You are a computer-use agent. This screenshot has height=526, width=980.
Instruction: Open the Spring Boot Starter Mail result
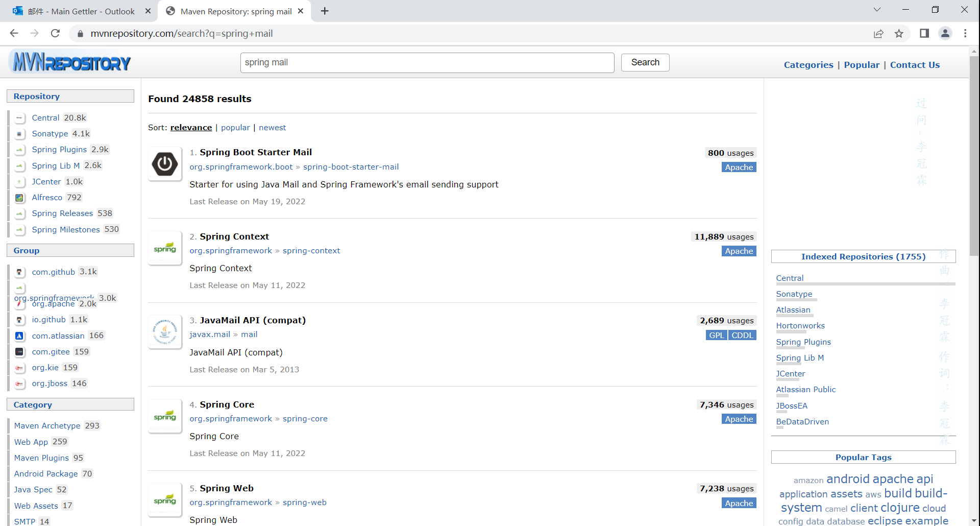click(256, 152)
